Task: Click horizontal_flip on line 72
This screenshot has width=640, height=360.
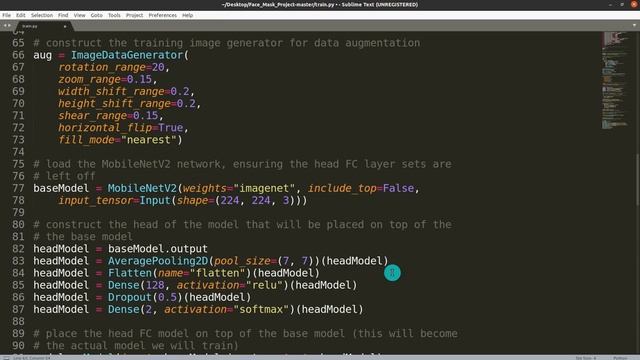Action: (105, 128)
